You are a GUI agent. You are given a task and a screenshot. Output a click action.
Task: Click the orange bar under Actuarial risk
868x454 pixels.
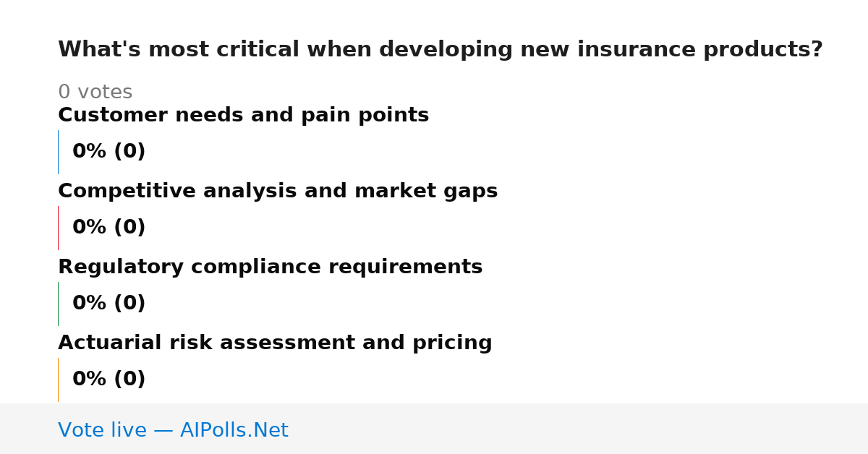coord(58,380)
